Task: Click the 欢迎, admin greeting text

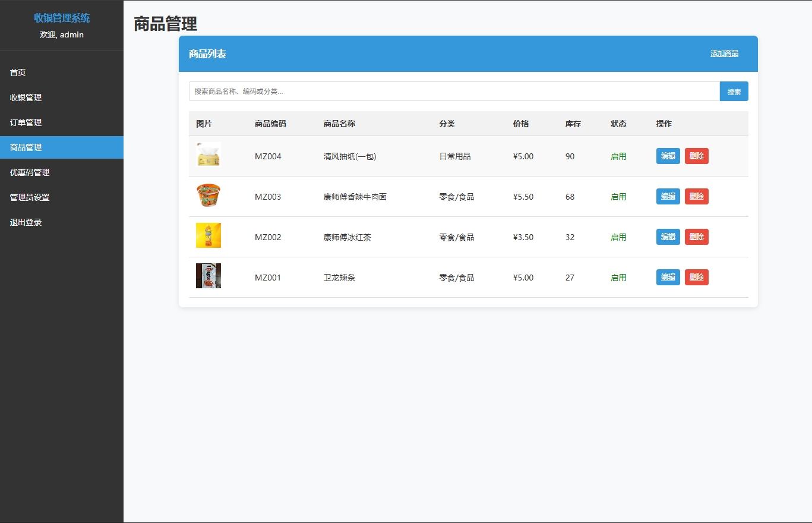Action: (62, 34)
